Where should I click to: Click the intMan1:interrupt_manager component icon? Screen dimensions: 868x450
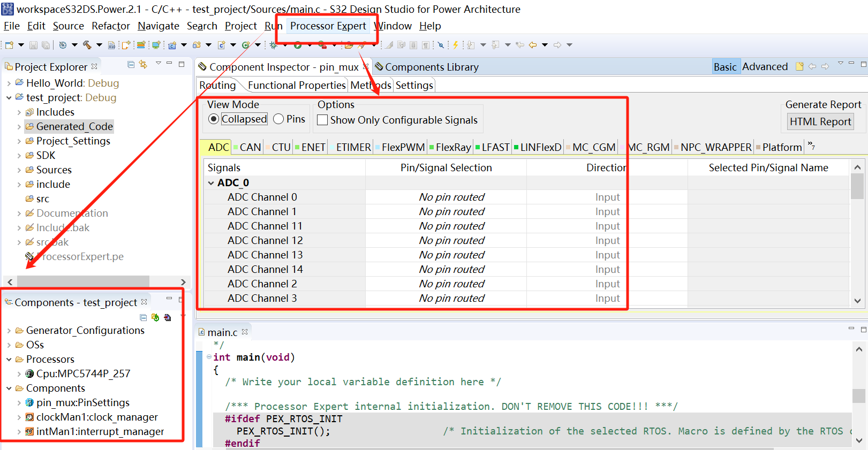pyautogui.click(x=29, y=431)
